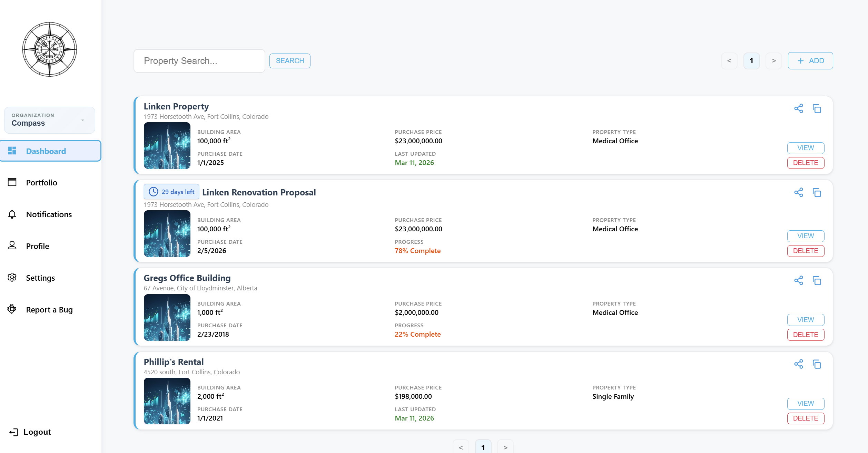Select Dashboard in the sidebar
Viewport: 868px width, 453px height.
(46, 151)
